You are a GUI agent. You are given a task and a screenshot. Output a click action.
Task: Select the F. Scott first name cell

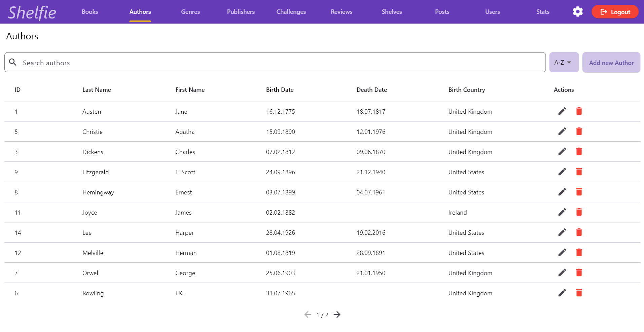pos(185,172)
